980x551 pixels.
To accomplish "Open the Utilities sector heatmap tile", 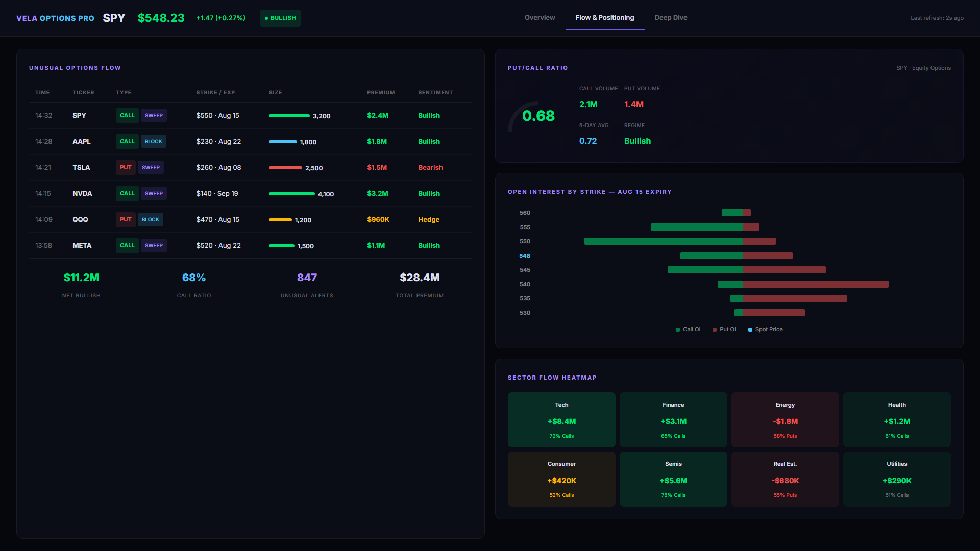I will point(897,479).
